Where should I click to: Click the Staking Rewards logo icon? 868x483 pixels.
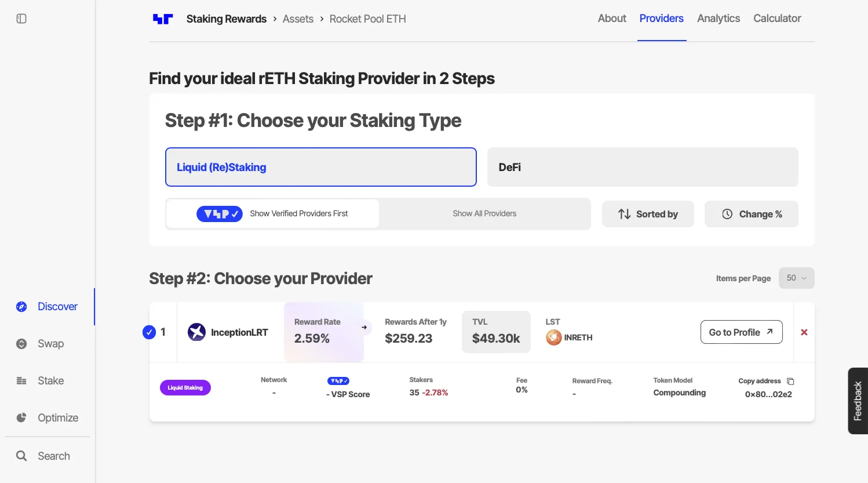(163, 19)
